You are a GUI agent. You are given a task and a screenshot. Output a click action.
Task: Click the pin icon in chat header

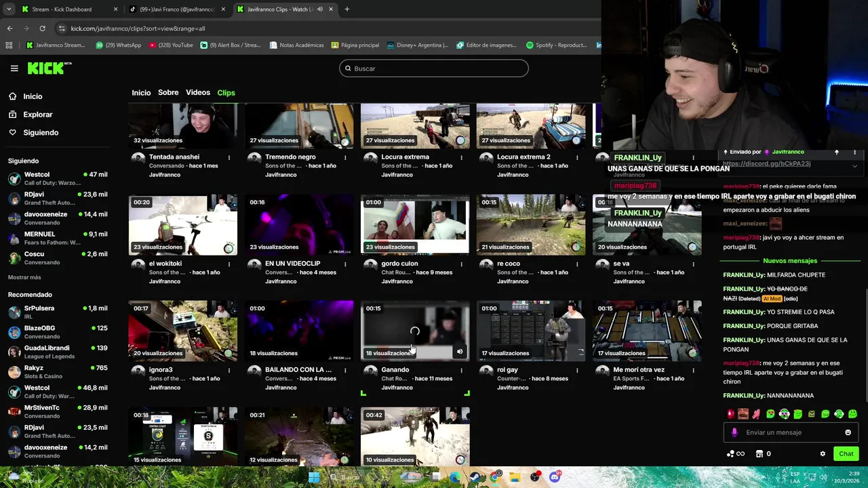pos(837,152)
